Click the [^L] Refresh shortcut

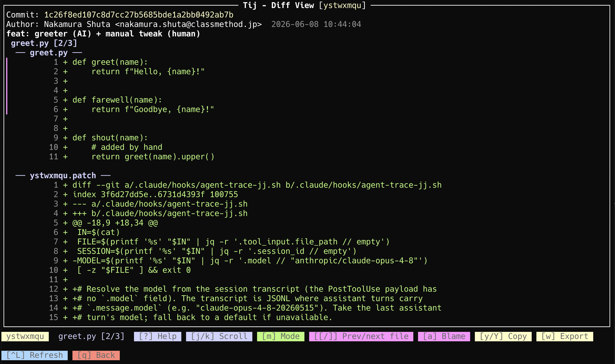[34, 355]
